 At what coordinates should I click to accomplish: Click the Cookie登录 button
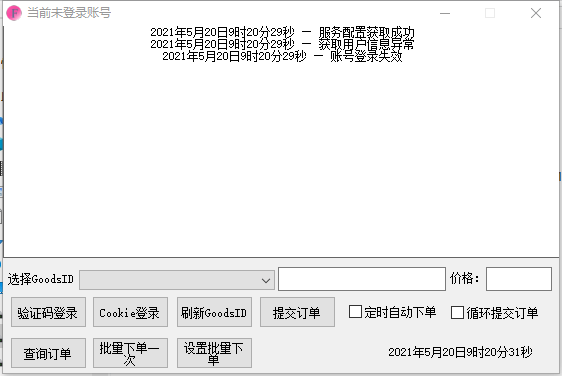pyautogui.click(x=130, y=312)
